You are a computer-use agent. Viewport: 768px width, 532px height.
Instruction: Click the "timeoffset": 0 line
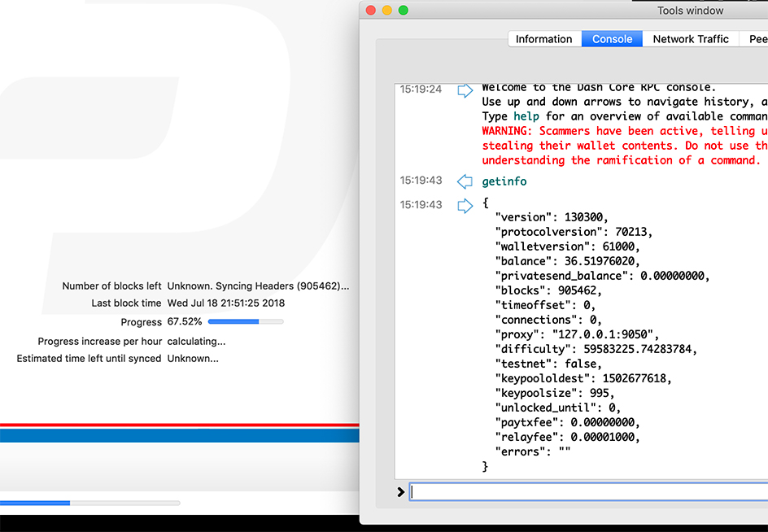click(545, 305)
